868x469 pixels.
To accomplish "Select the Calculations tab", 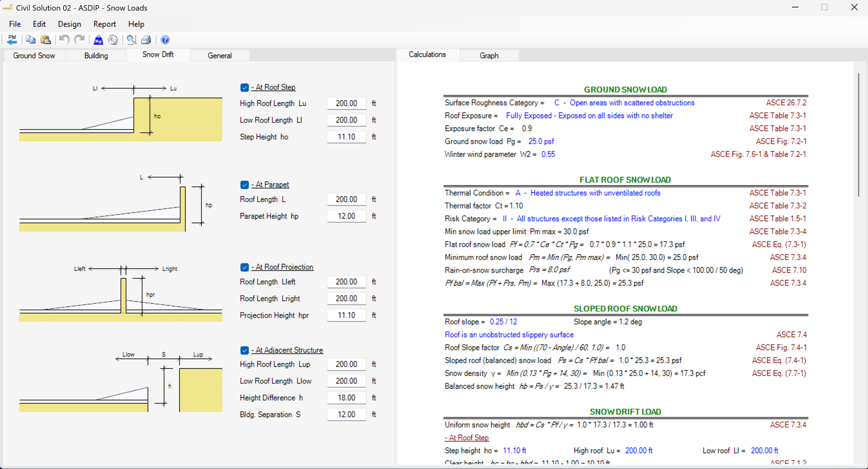I will click(x=428, y=54).
